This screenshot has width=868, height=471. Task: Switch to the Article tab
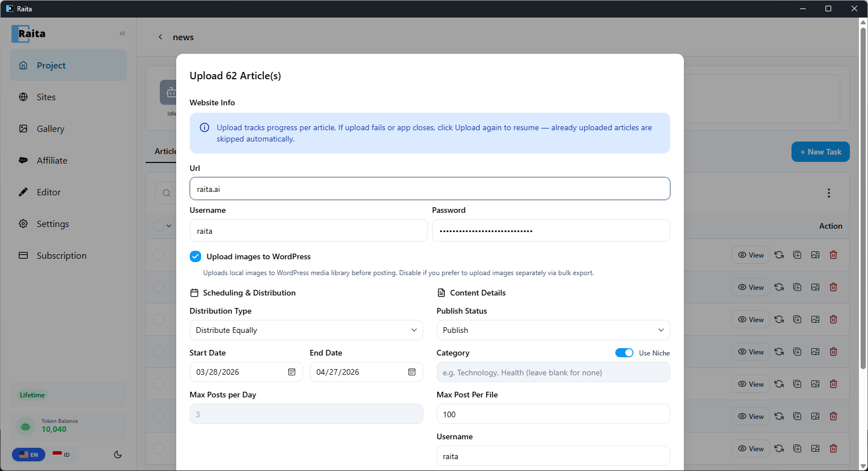click(165, 151)
